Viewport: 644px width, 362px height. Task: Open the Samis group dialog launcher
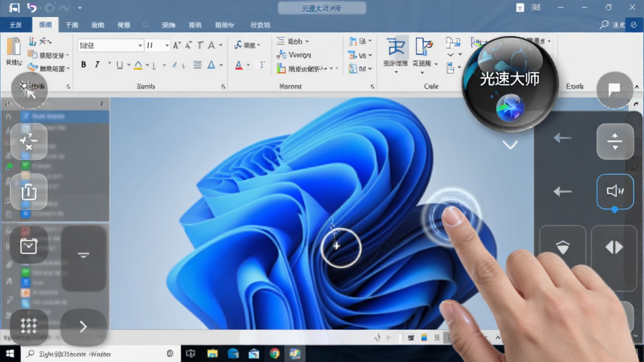point(223,87)
